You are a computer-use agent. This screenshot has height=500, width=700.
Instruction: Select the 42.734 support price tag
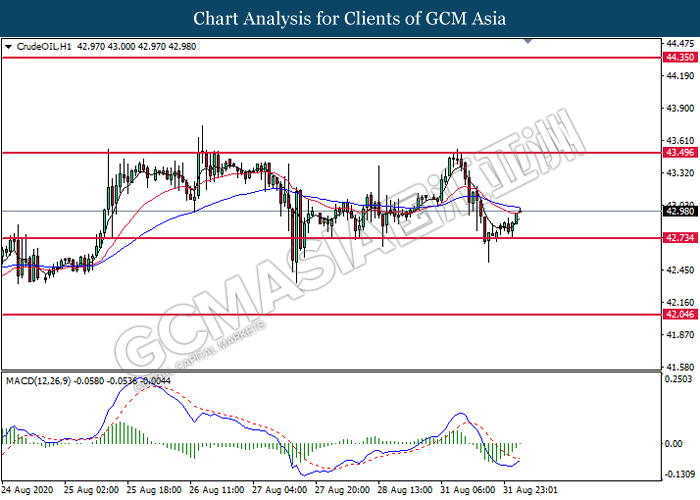pos(680,238)
